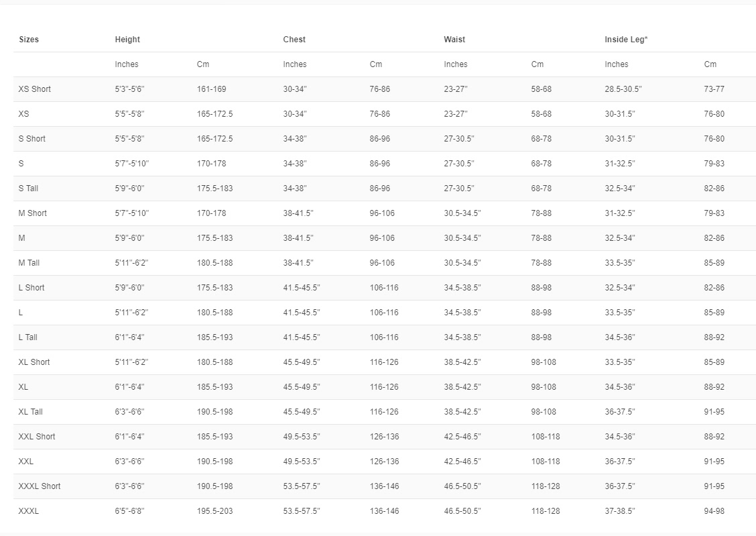Select the Height column header
The image size is (756, 536).
(127, 40)
